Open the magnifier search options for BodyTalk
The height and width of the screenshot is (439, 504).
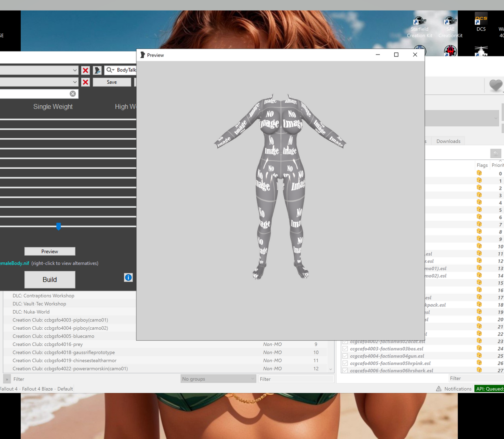(110, 70)
